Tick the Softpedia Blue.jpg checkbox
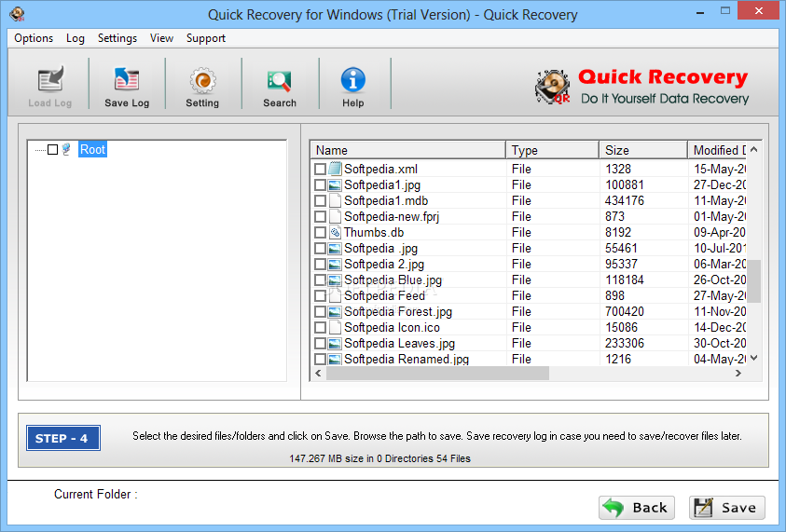The height and width of the screenshot is (532, 786). [x=321, y=280]
